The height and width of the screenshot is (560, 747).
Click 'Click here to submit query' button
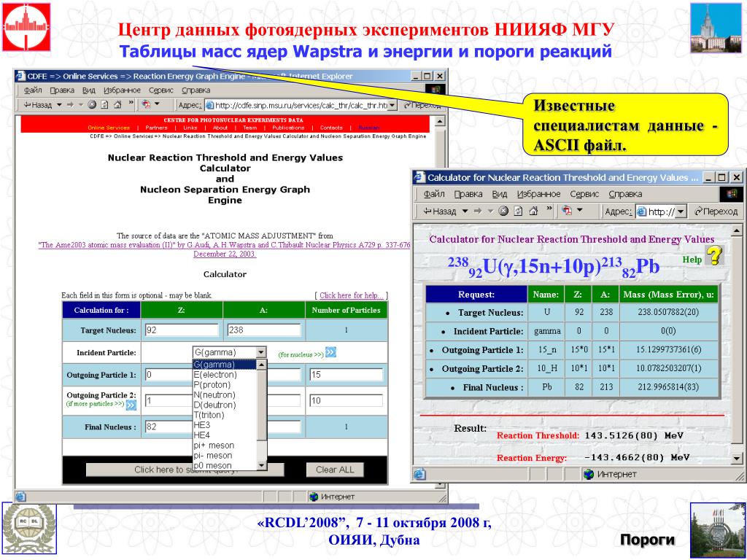pos(185,470)
